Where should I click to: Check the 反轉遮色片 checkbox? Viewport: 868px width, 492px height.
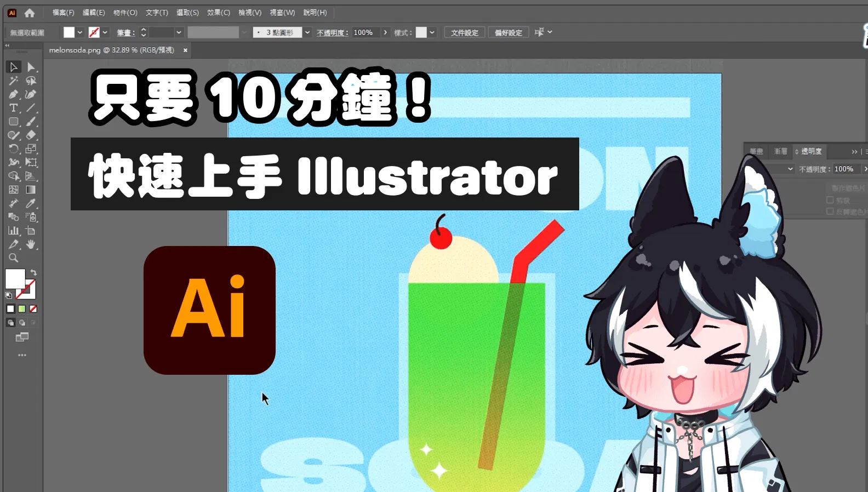pyautogui.click(x=830, y=211)
